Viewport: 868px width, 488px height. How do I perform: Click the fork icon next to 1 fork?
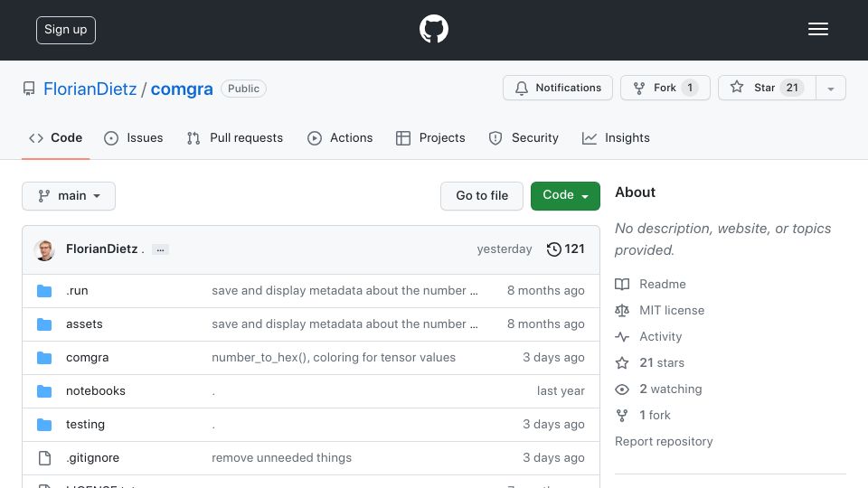[622, 416]
